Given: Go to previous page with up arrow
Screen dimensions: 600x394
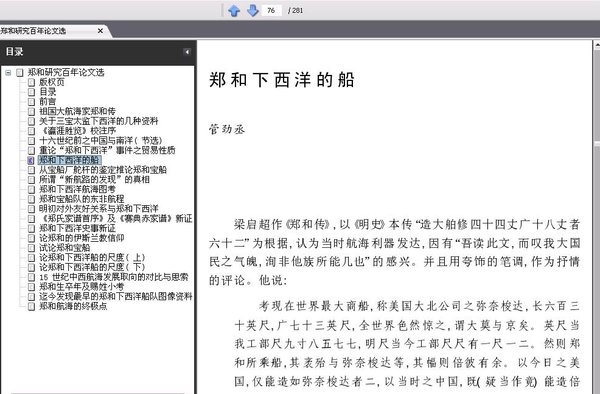Looking at the screenshot, I should coord(234,11).
